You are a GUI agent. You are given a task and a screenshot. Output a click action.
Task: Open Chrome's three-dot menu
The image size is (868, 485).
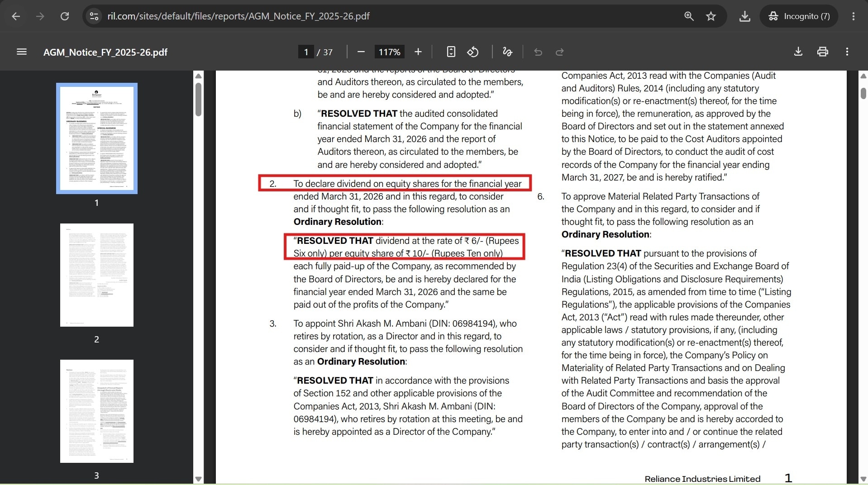coord(854,16)
